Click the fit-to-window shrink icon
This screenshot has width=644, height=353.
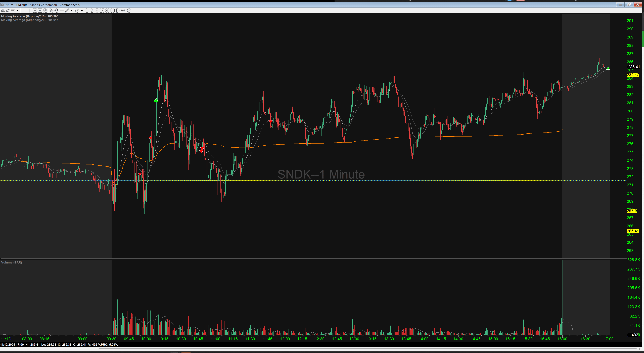pyautogui.click(x=45, y=11)
